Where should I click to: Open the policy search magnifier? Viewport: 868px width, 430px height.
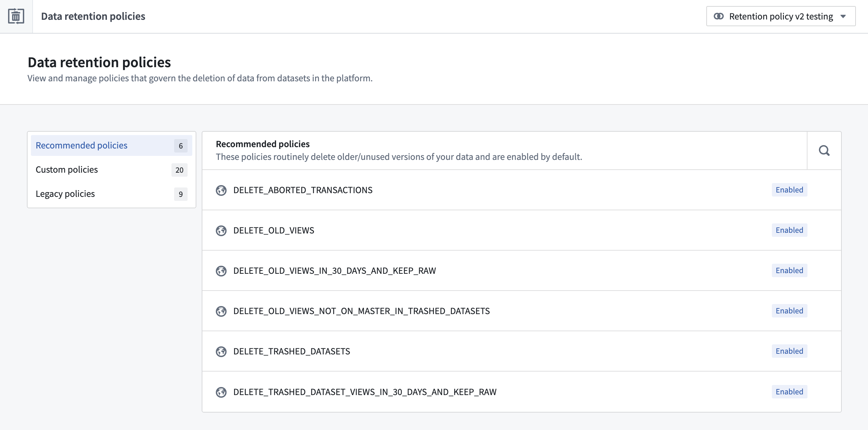click(x=824, y=150)
